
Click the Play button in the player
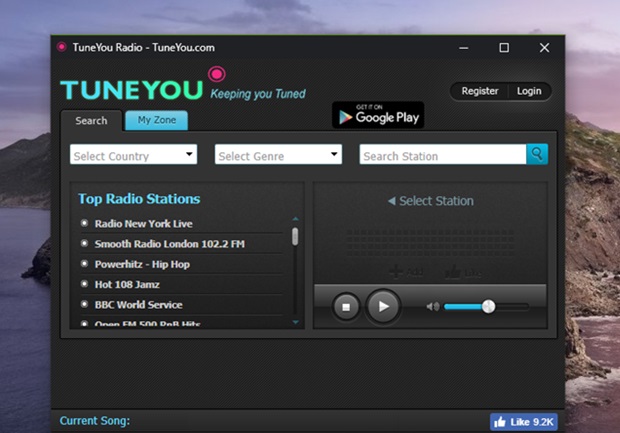click(383, 306)
